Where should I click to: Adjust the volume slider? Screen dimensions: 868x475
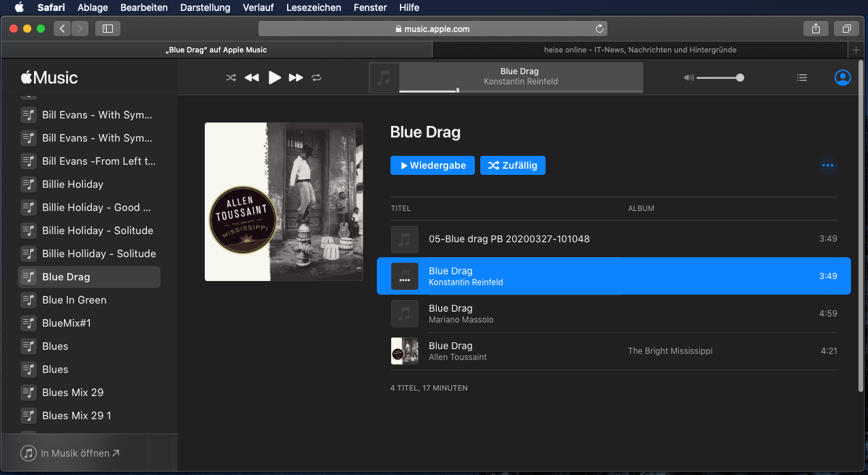(720, 78)
